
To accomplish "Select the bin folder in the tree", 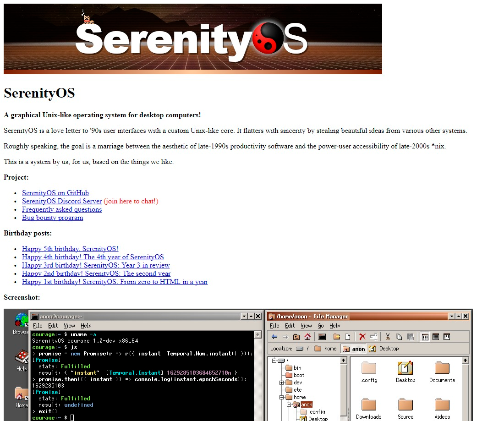I will 293,368.
